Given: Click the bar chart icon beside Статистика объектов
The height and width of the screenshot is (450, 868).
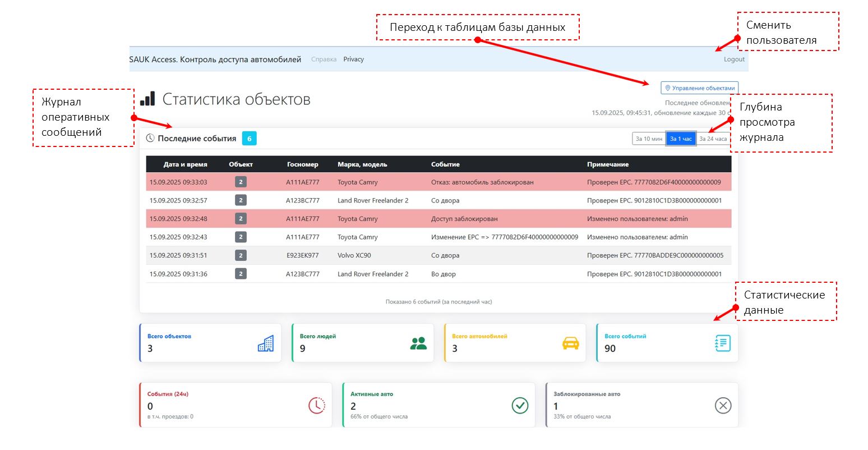Looking at the screenshot, I should pos(147,99).
